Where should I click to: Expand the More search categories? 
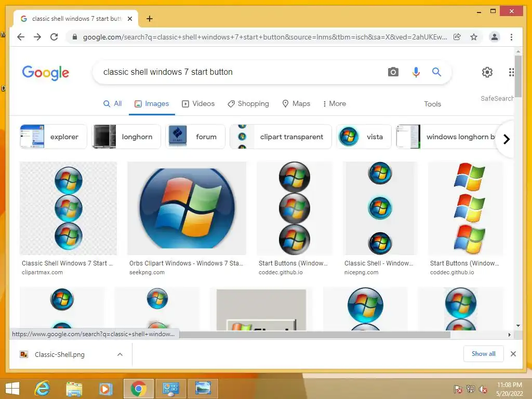[x=334, y=103]
